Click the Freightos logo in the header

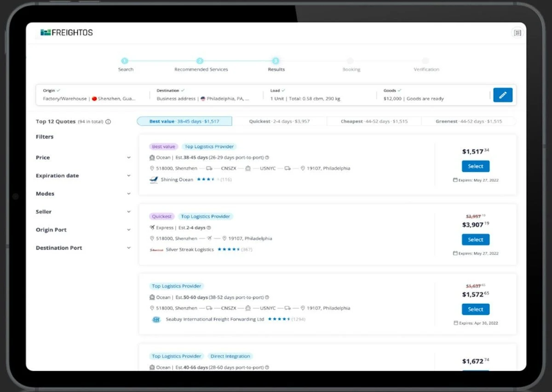coord(67,33)
